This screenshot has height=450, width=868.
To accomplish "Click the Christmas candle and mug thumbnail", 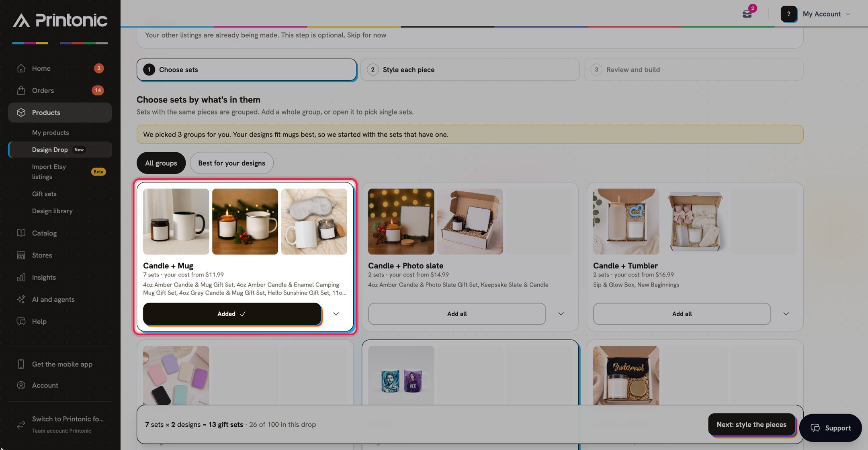I will pos(245,221).
